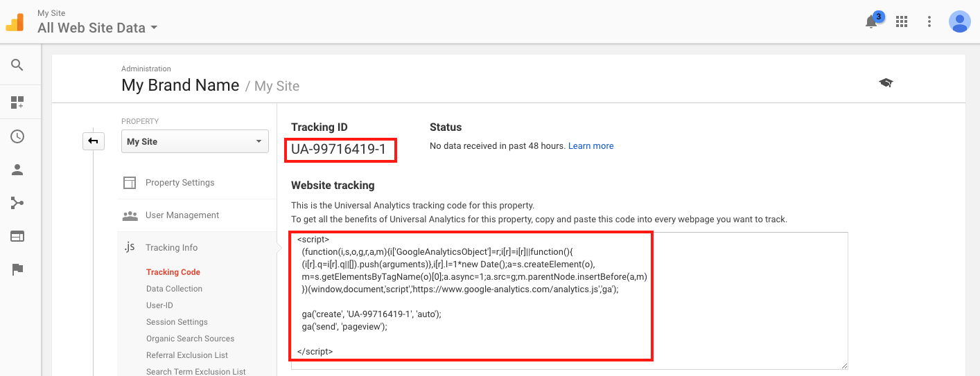Image resolution: width=980 pixels, height=376 pixels.
Task: Open Real-Time clock icon in sidebar
Action: click(x=17, y=136)
